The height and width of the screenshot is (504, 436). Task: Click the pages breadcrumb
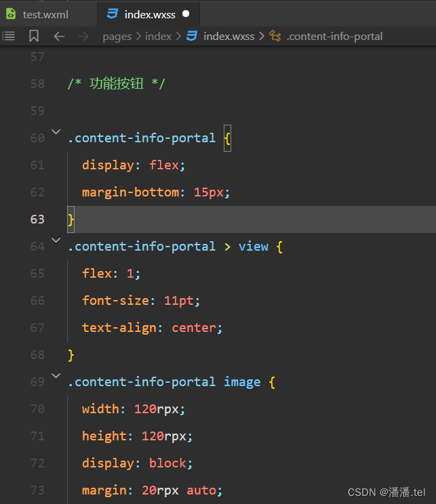[x=117, y=37]
